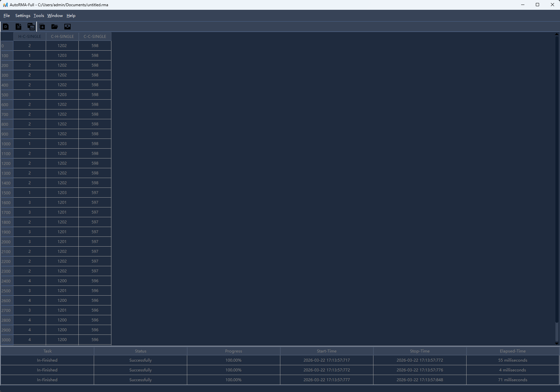Select the C-C-SINGLE column header
560x392 pixels.
tap(95, 37)
